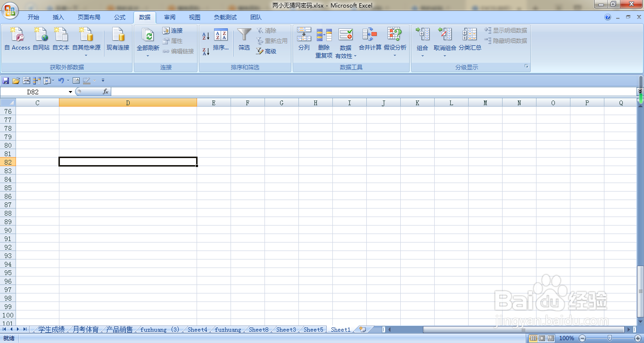This screenshot has height=343, width=644.
Task: Switch to the 审阅 (Review) tab
Action: tap(170, 17)
